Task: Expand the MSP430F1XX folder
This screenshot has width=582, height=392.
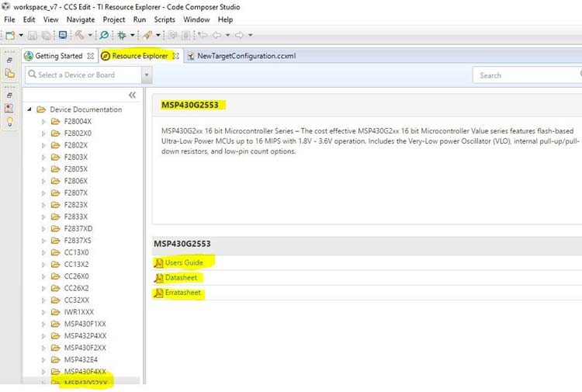Action: 43,324
